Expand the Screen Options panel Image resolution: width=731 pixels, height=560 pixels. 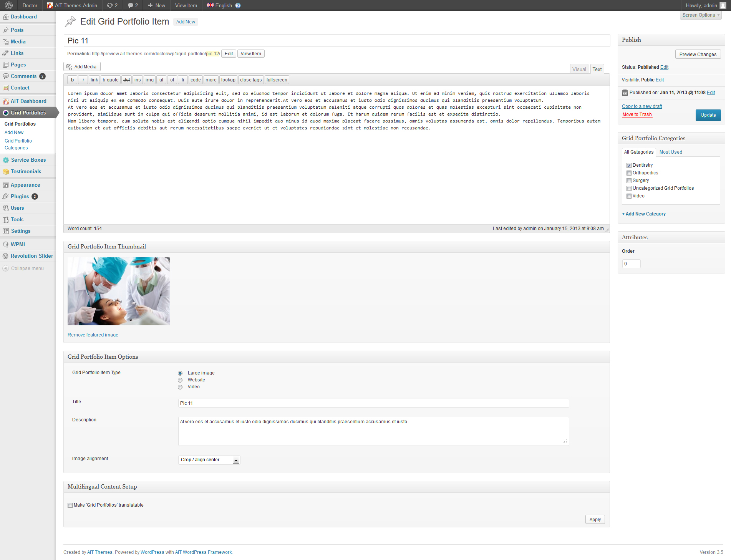[700, 15]
